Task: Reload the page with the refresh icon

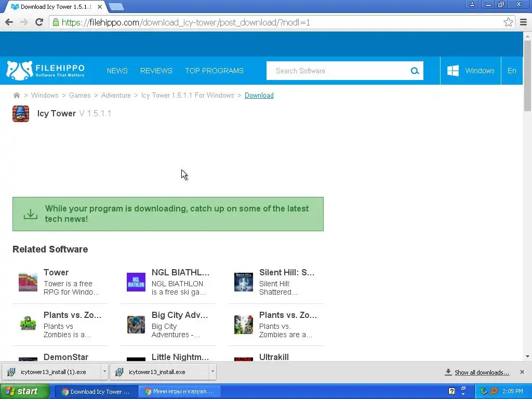Action: [x=39, y=22]
